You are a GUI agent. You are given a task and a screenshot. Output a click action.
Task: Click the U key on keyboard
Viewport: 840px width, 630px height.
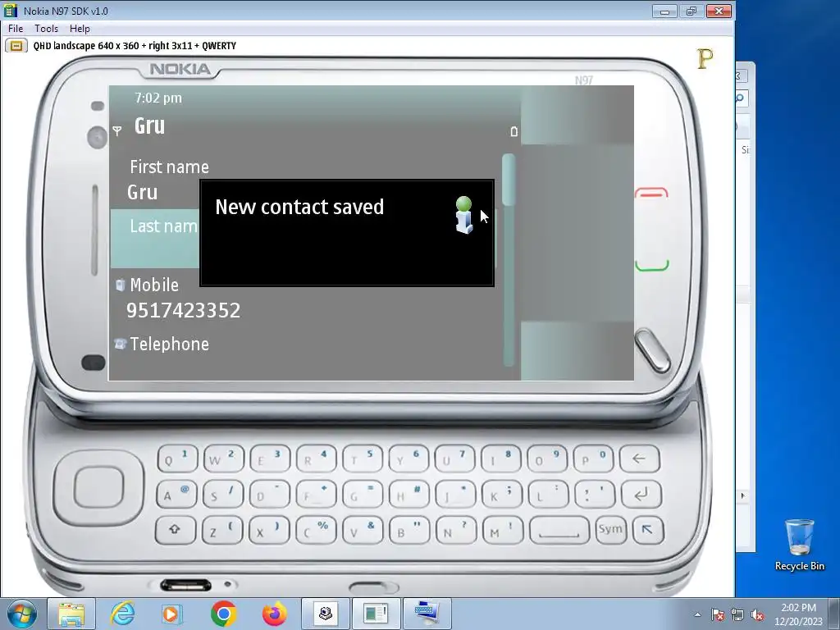pyautogui.click(x=454, y=459)
